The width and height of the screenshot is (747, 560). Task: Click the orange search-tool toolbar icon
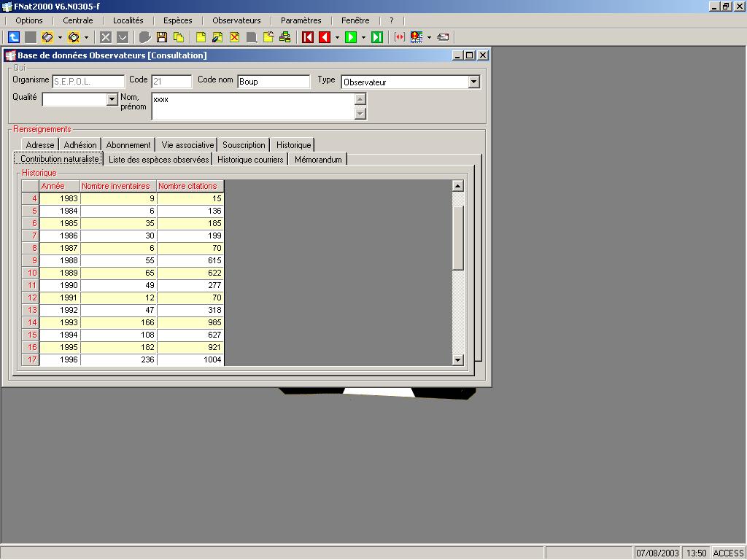[74, 37]
